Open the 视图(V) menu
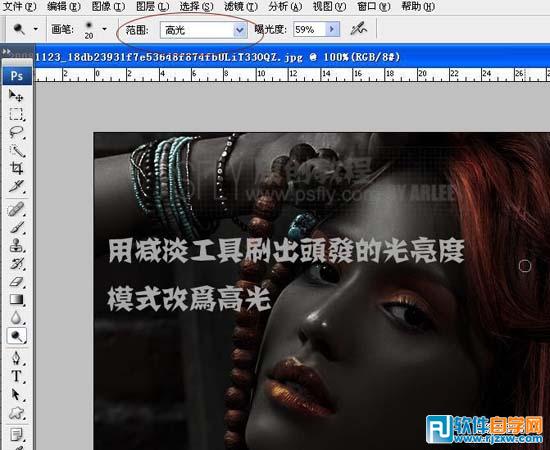Viewport: 550px width, 450px height. click(x=329, y=6)
